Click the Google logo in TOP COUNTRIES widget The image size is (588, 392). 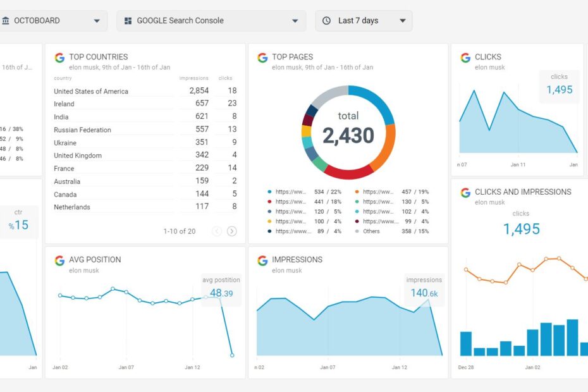click(x=59, y=58)
